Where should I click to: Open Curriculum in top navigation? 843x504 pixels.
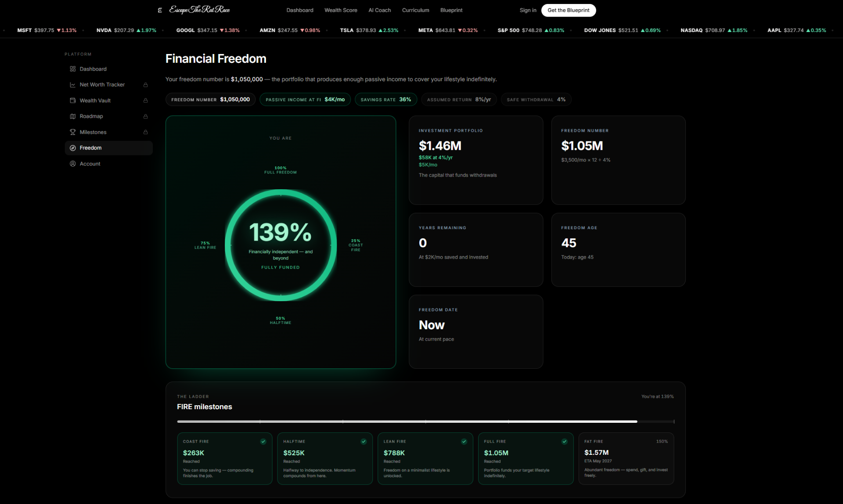(415, 10)
